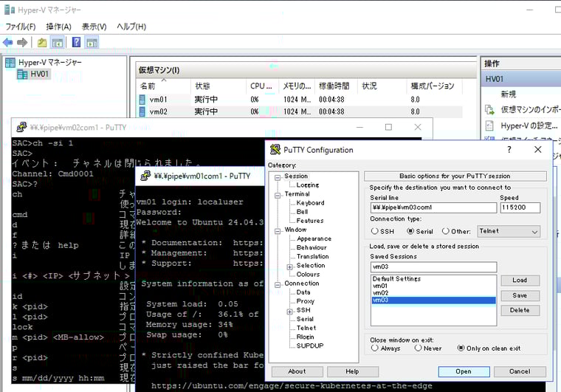Click the vm02 virtual machine icon
This screenshot has width=561, height=392.
point(142,111)
